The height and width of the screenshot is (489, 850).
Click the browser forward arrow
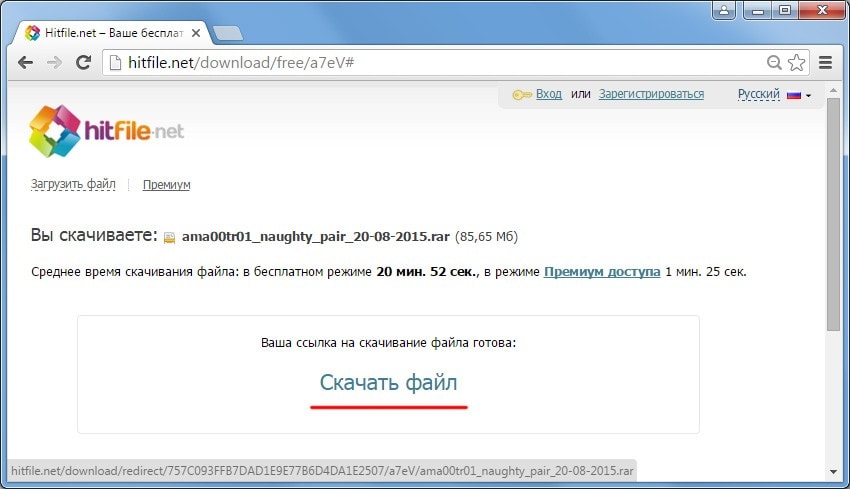[x=54, y=63]
